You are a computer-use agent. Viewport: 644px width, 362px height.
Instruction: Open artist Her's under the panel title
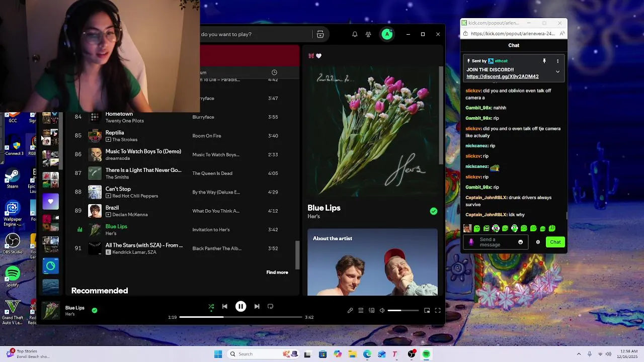313,217
